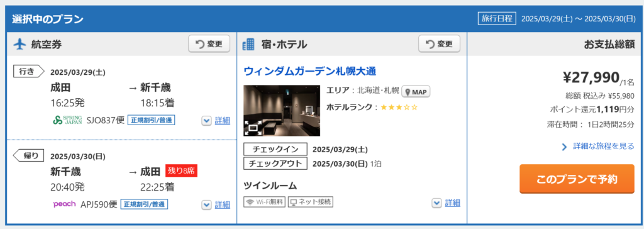Expand details arrow for APJ590便 flight

(x=206, y=204)
